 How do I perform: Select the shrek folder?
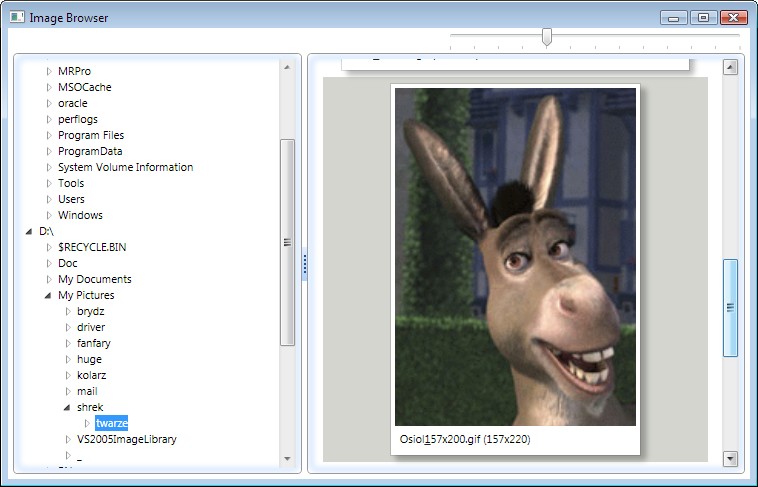90,407
